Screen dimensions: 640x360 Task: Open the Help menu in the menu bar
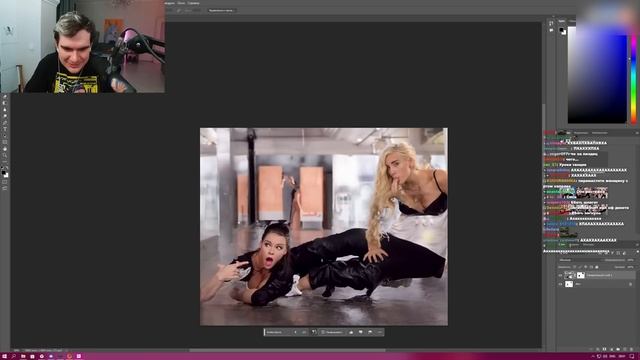click(193, 3)
